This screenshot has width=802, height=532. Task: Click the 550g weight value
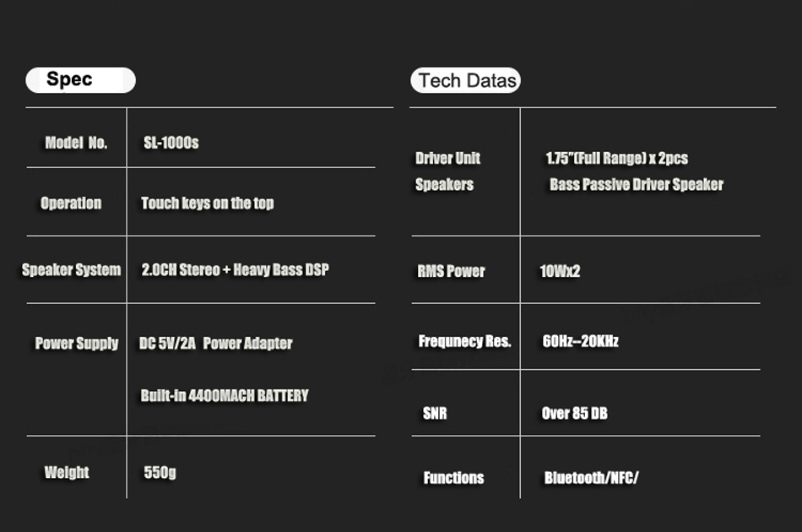[x=160, y=472]
